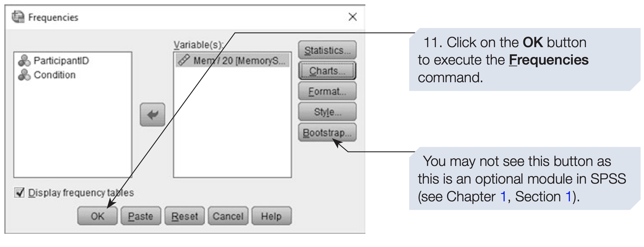Screen dimensions: 644x247
Task: Toggle Display frequency tables checkbox
Action: coord(20,193)
